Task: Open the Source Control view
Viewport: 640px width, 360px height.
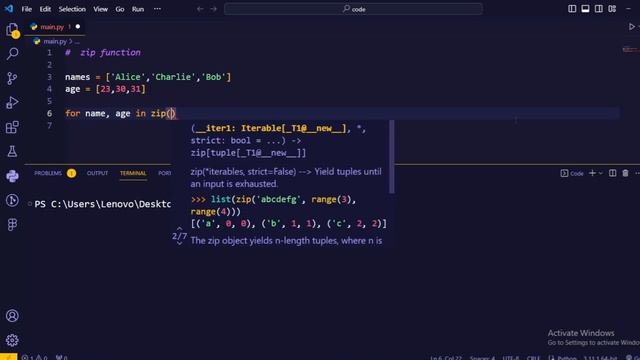Action: [12, 78]
